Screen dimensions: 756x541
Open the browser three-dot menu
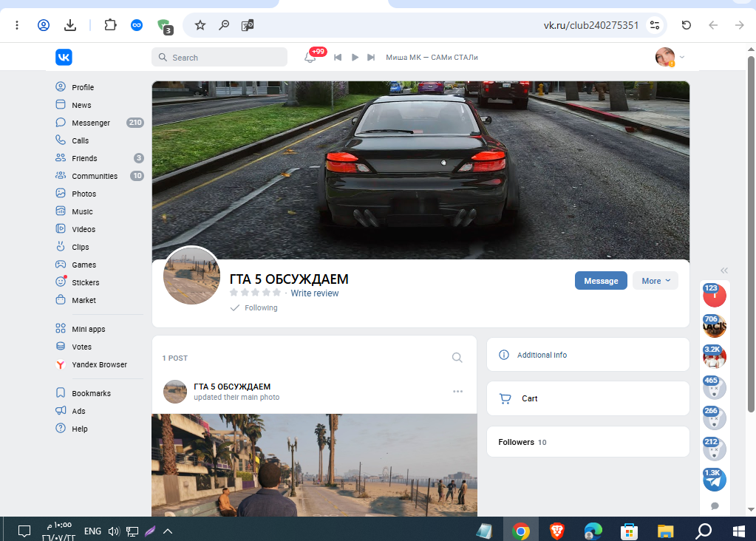coord(17,25)
